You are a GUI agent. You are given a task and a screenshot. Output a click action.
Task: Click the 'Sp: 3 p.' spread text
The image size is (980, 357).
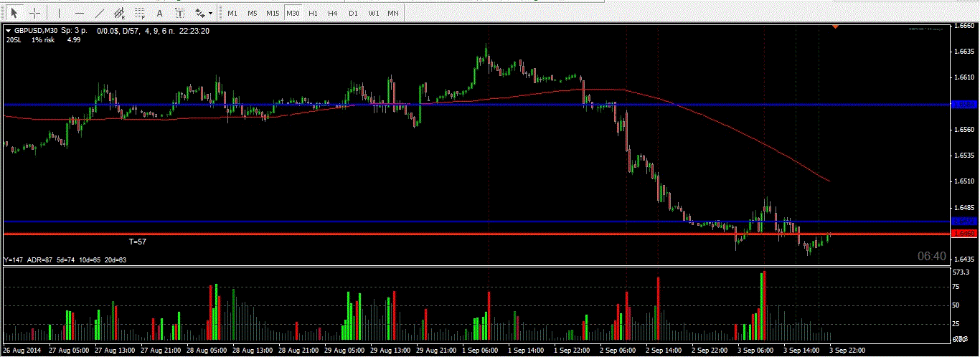[x=75, y=31]
